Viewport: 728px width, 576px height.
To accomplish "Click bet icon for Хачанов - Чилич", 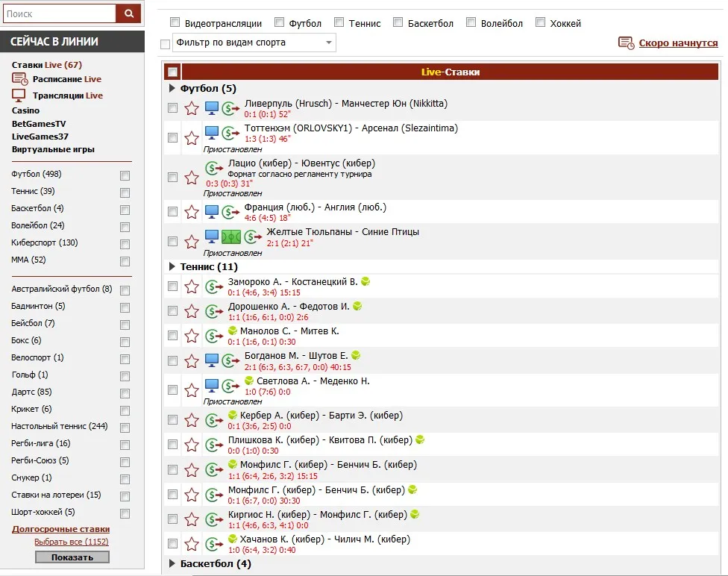I will 214,543.
